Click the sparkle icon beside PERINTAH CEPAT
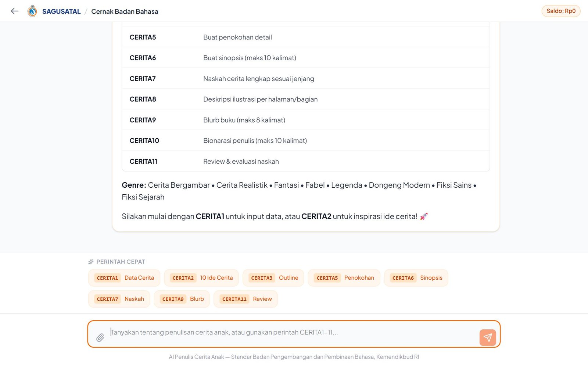The height and width of the screenshot is (368, 588). click(91, 262)
